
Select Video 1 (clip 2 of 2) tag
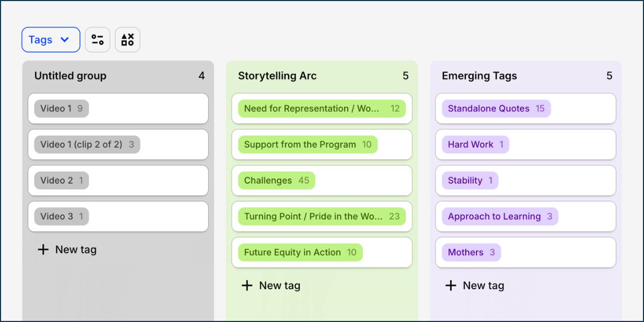tap(87, 144)
